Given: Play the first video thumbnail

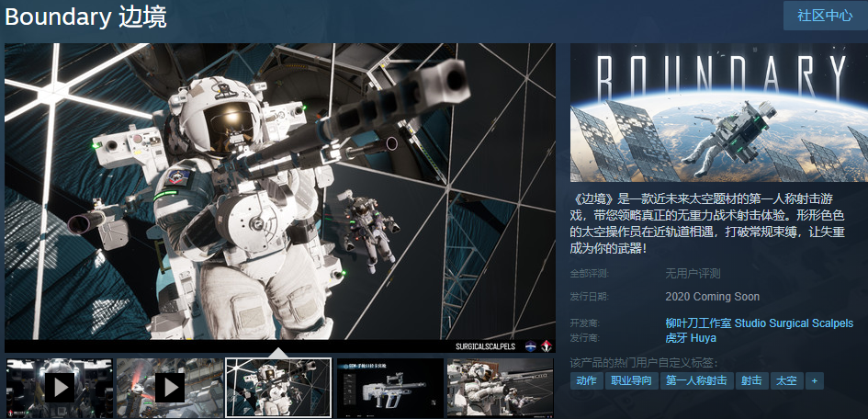Looking at the screenshot, I should pos(59,388).
